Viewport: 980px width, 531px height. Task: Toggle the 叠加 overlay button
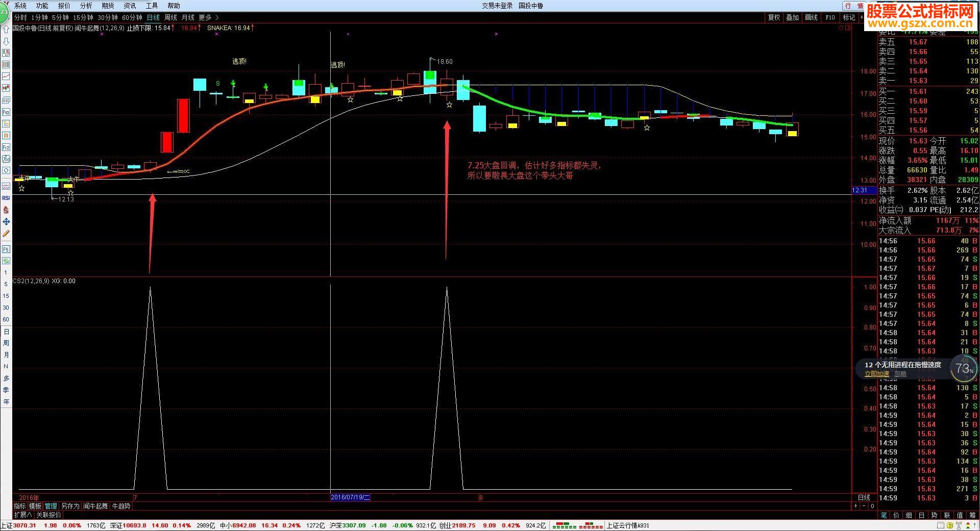793,17
